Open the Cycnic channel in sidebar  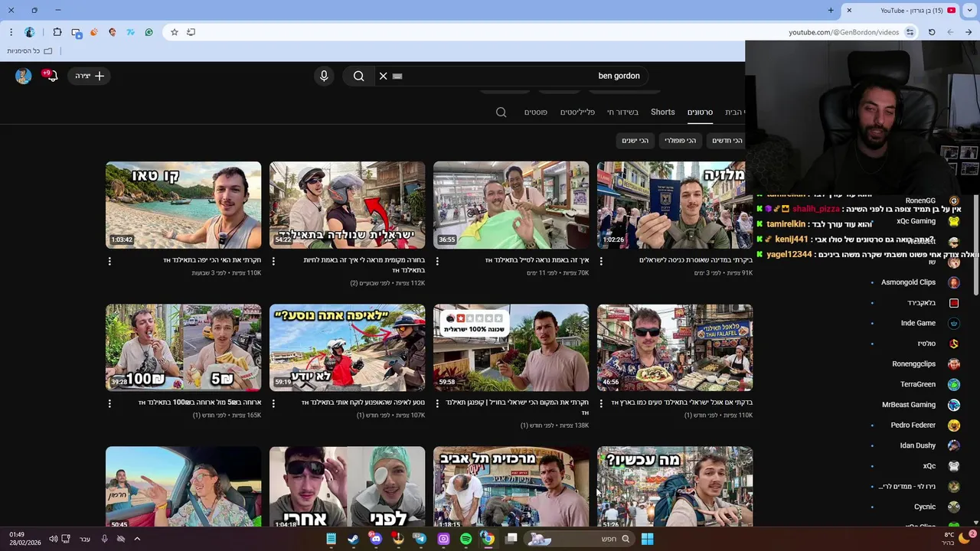click(925, 507)
